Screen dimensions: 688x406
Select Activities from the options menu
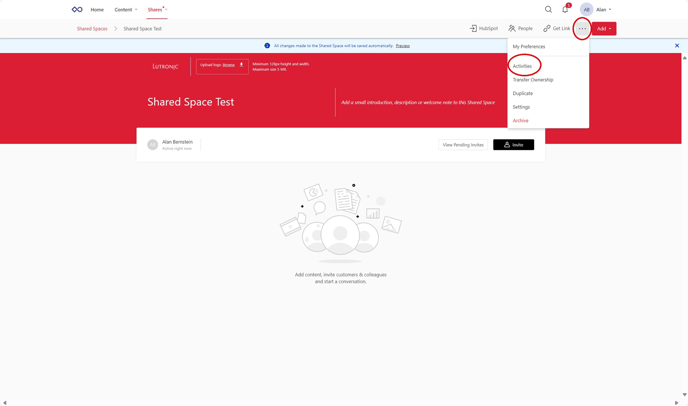522,66
